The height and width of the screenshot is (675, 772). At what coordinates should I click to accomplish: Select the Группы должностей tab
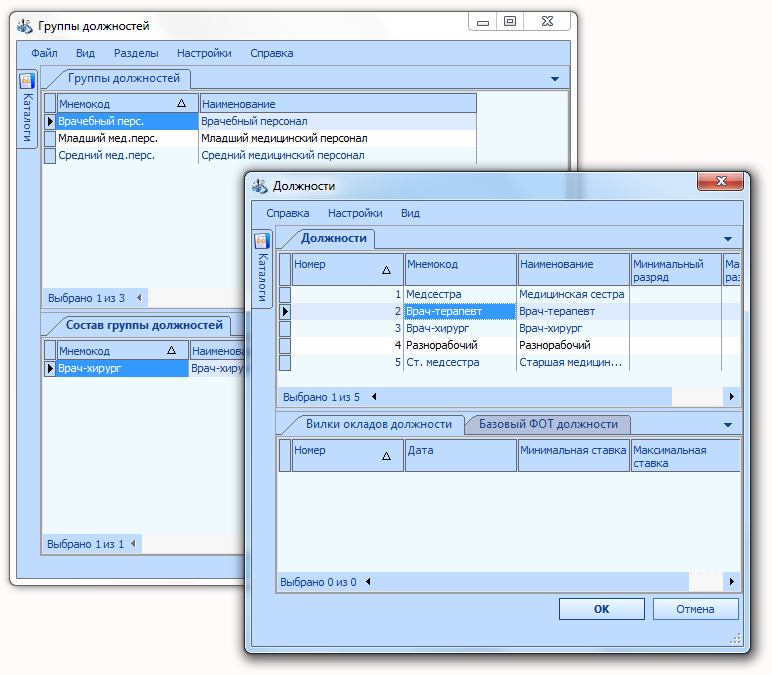pos(124,78)
